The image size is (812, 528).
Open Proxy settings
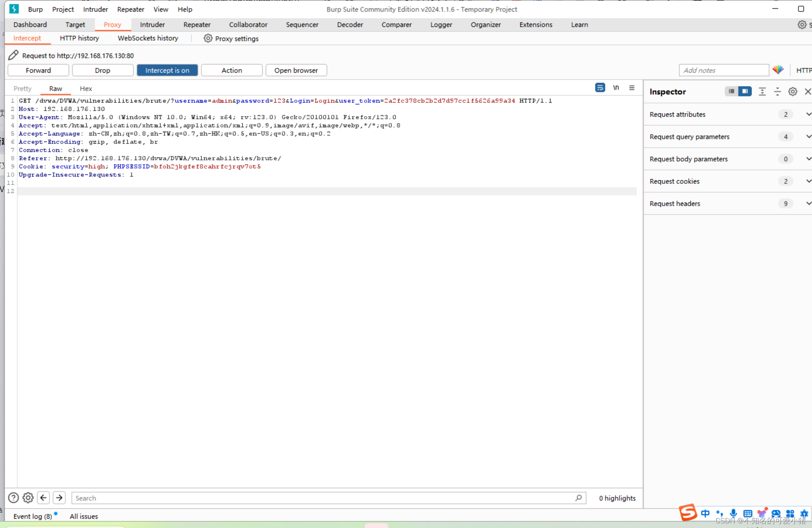231,38
